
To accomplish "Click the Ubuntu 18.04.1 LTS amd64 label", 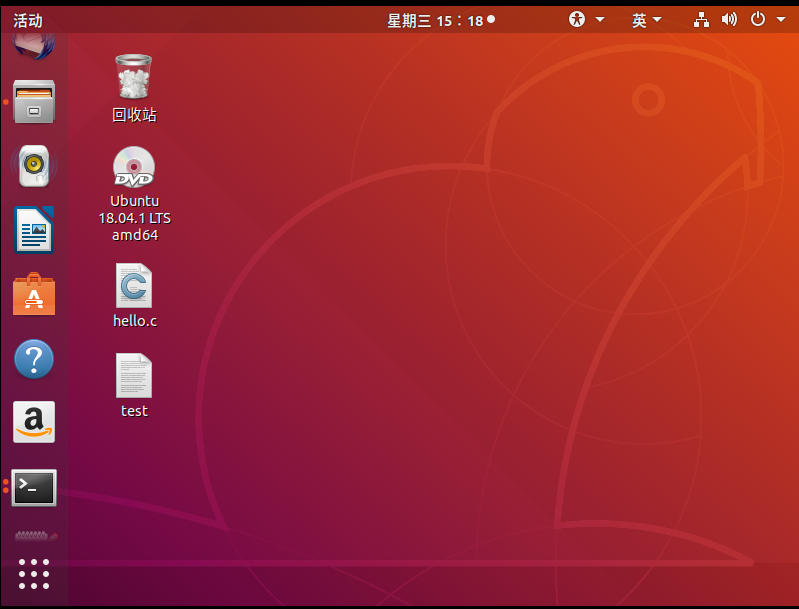I will 135,218.
